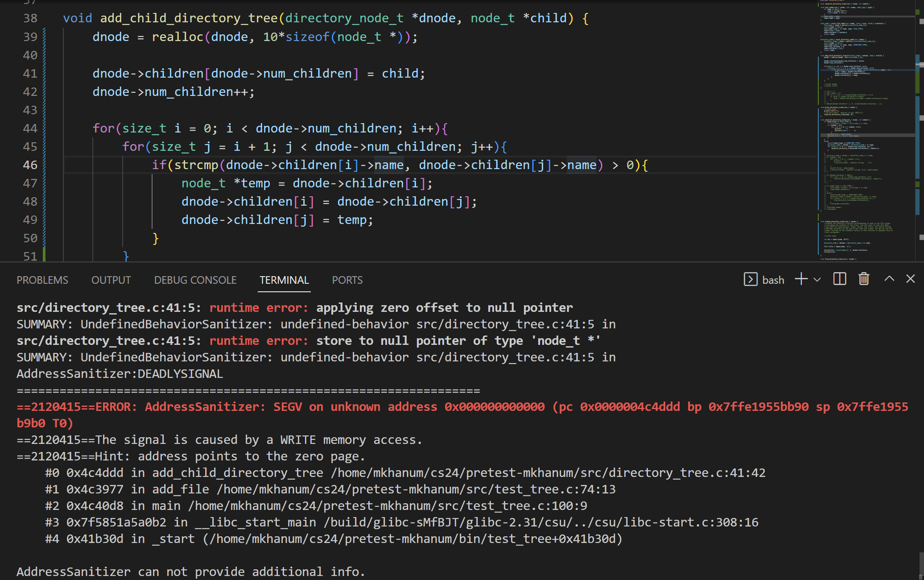
Task: Kill terminal with the trash icon
Action: (864, 279)
